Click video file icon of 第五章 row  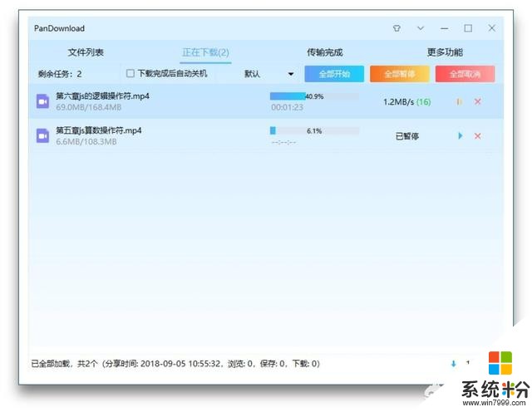tap(42, 135)
